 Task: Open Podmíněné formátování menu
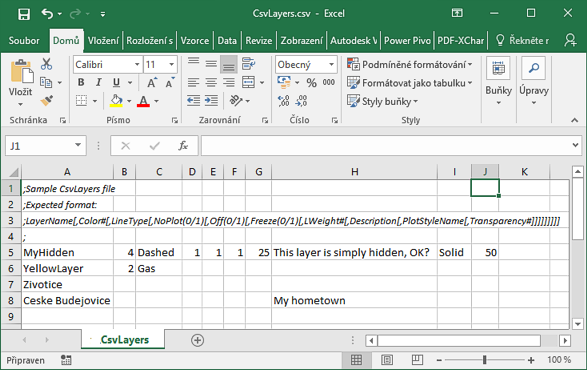410,64
